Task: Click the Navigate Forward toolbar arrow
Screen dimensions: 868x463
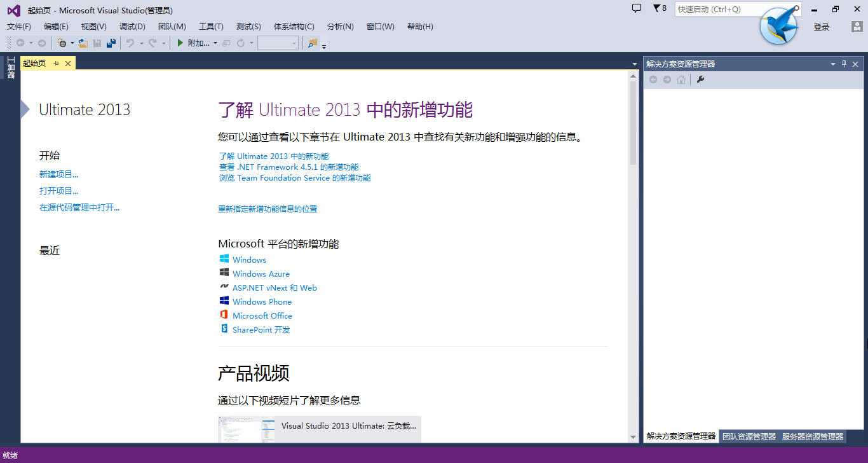Action: tap(42, 43)
